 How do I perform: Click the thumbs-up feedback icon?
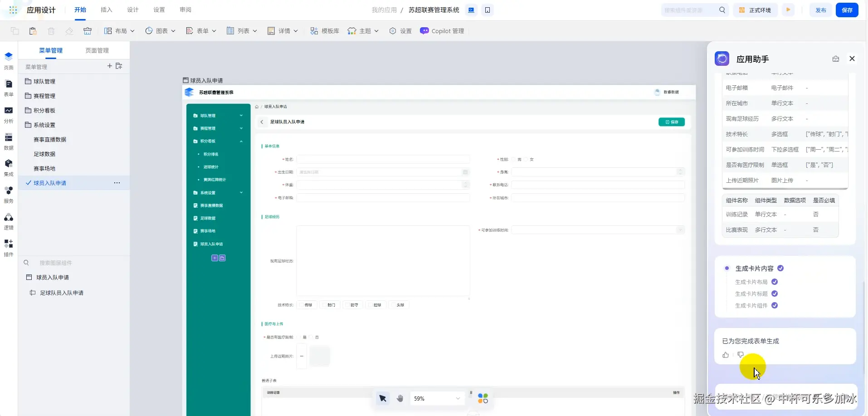(726, 355)
